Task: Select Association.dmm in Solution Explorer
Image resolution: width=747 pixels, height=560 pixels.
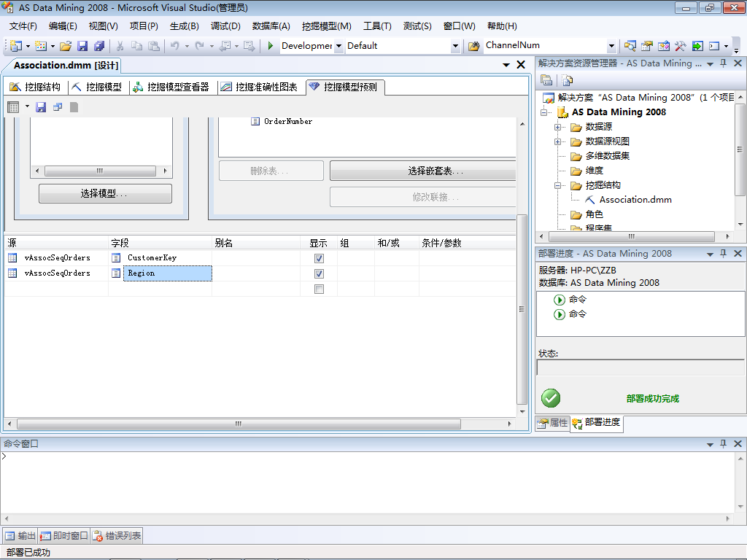Action: pos(635,200)
